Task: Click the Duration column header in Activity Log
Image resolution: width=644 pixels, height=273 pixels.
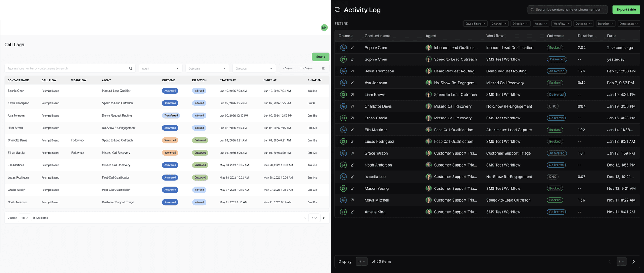Action: [x=585, y=36]
